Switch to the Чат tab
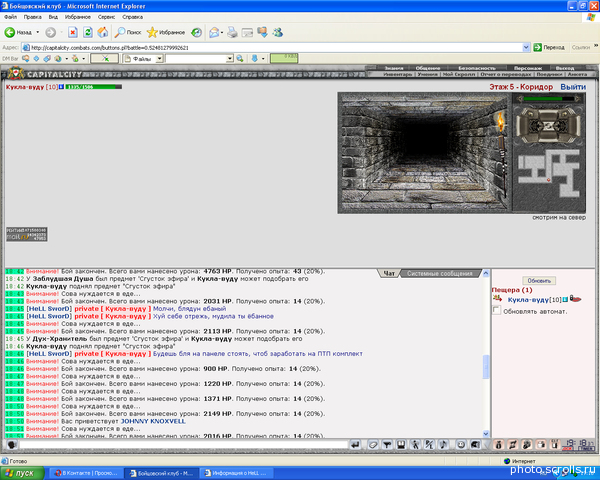 [x=388, y=272]
